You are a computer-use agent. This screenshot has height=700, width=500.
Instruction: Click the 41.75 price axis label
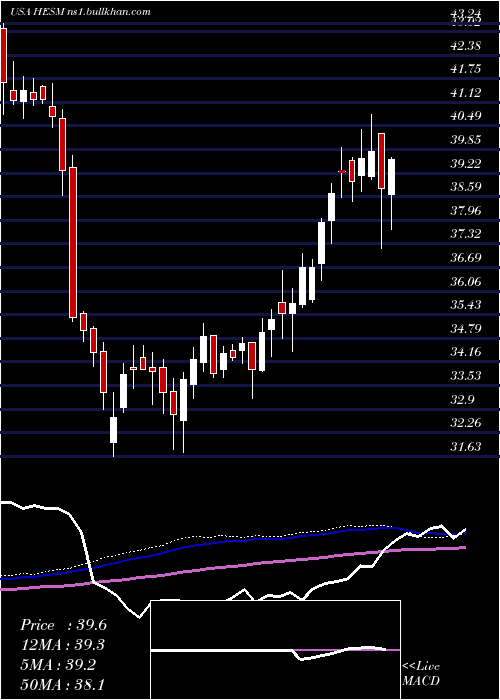point(465,69)
